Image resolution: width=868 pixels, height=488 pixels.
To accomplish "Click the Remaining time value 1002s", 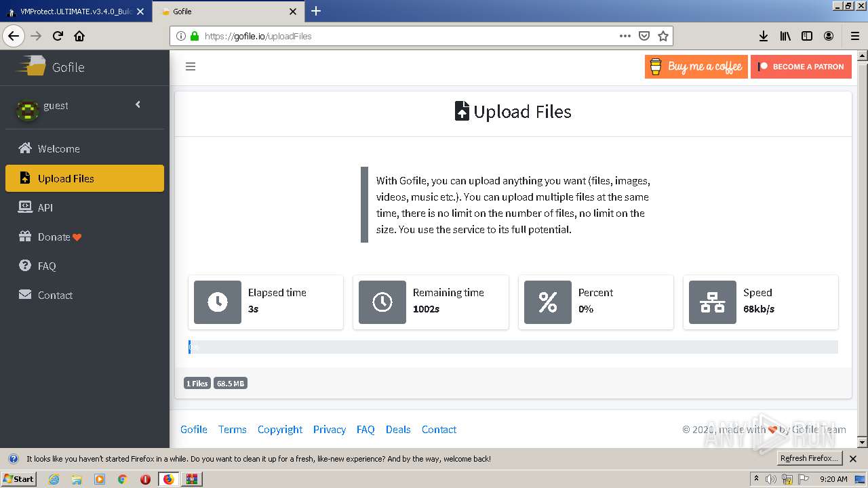I will click(426, 309).
